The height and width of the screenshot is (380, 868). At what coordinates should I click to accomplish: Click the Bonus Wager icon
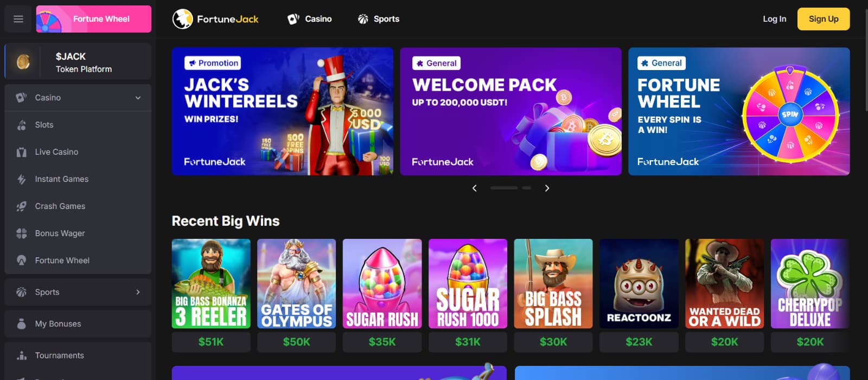click(22, 233)
